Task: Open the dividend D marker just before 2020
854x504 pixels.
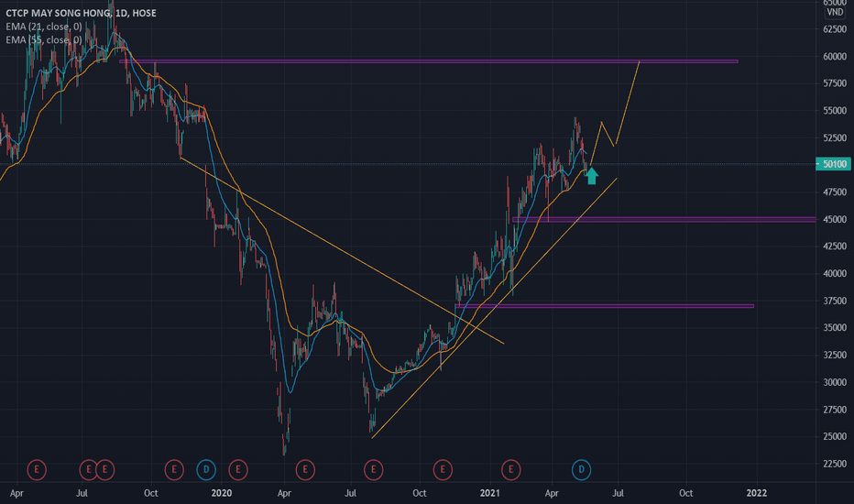Action: pos(206,470)
